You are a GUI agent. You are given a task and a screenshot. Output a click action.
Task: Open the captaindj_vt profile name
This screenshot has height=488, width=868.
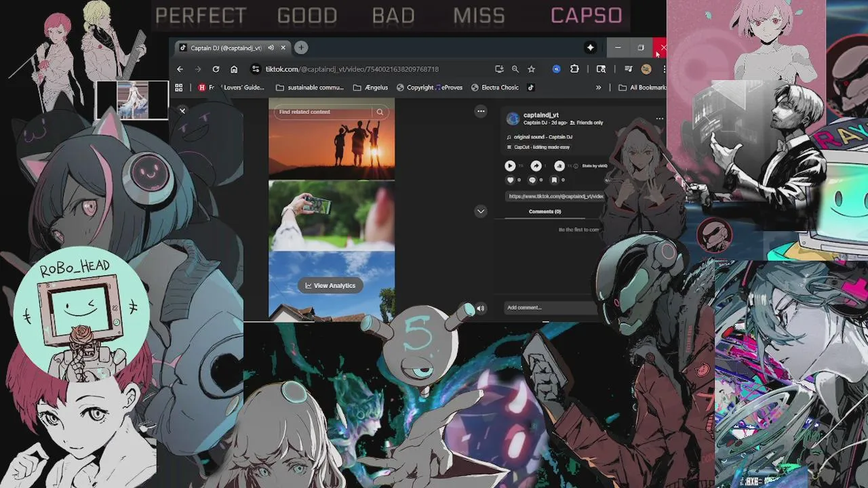(541, 115)
